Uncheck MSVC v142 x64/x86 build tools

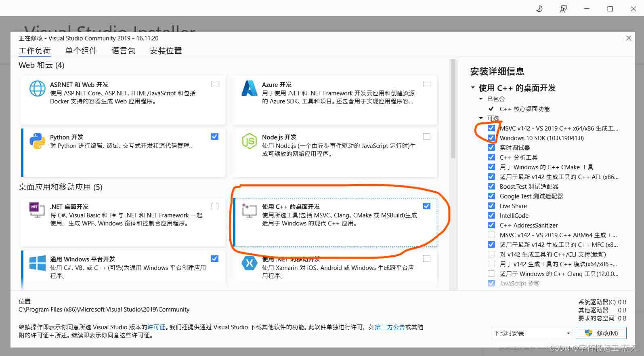coord(491,128)
